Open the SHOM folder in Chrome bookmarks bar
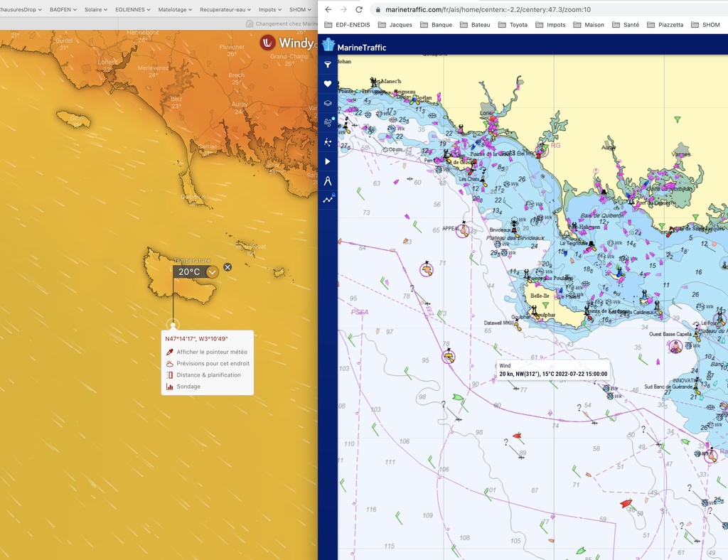This screenshot has height=560, width=728. point(706,25)
